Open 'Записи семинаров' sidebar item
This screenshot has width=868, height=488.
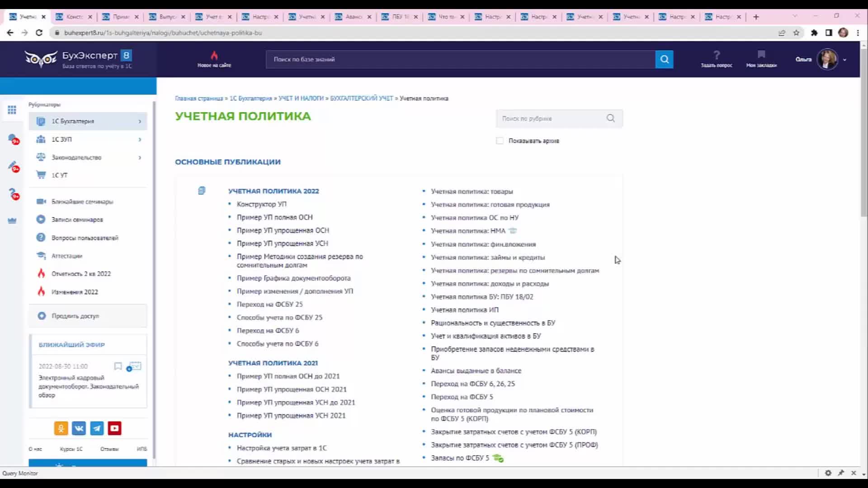77,220
